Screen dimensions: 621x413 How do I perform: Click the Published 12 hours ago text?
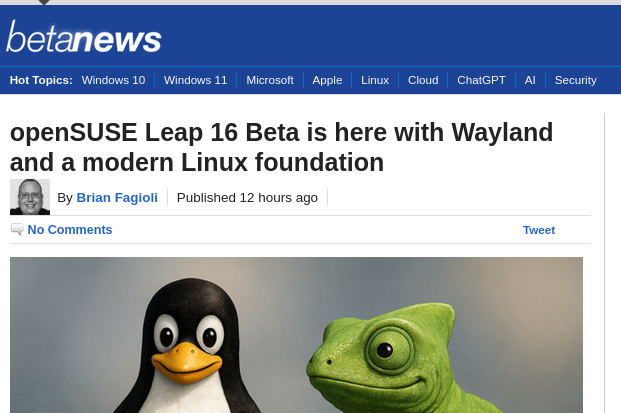tap(247, 197)
